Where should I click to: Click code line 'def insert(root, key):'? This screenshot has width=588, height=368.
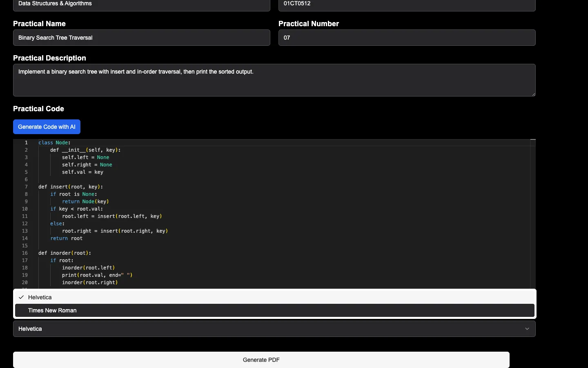(x=71, y=187)
